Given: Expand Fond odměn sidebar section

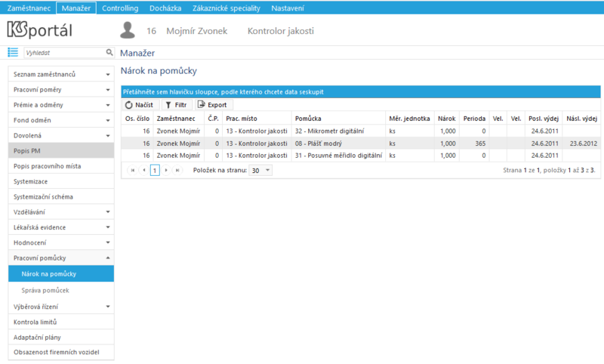Looking at the screenshot, I should pyautogui.click(x=61, y=120).
